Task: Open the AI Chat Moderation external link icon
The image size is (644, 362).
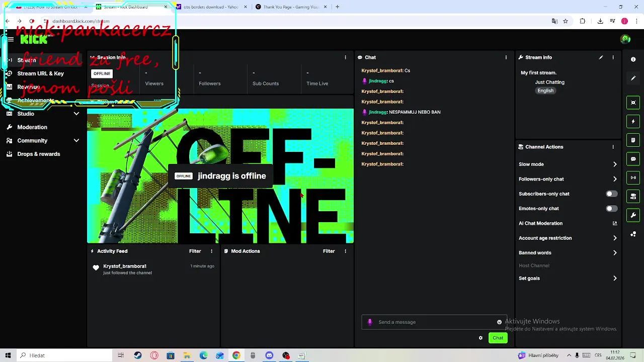Action: [x=615, y=223]
